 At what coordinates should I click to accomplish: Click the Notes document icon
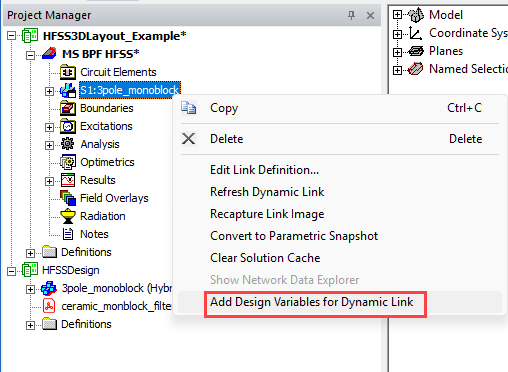tap(68, 234)
